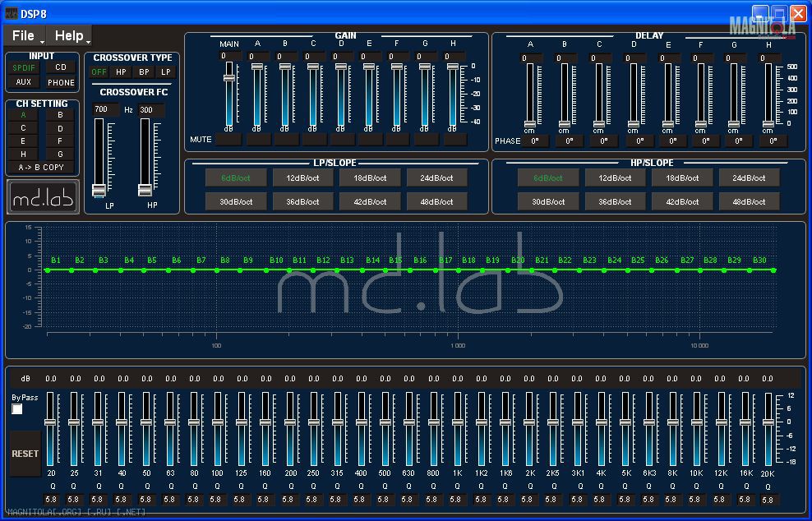The height and width of the screenshot is (521, 812).
Task: Set crossover type to HP
Action: (x=121, y=72)
